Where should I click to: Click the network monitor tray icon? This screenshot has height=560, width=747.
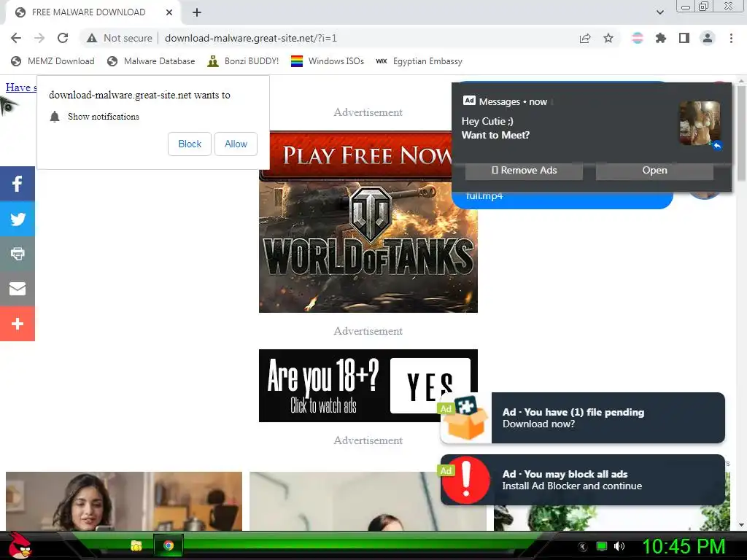(x=602, y=546)
